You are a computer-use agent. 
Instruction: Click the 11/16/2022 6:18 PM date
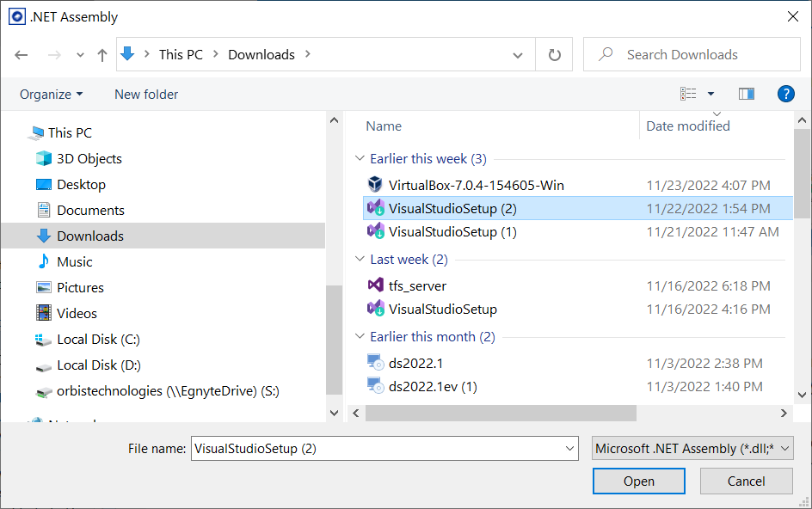click(x=709, y=285)
